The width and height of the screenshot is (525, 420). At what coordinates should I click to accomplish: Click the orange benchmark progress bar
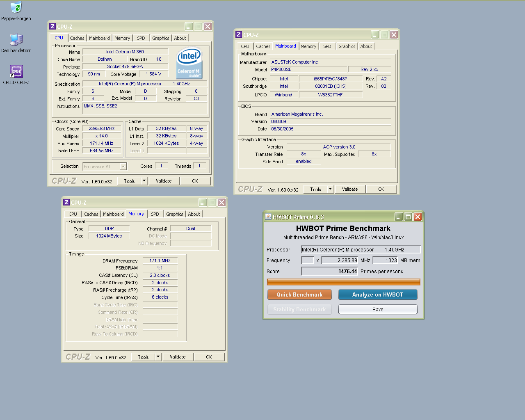pyautogui.click(x=344, y=282)
